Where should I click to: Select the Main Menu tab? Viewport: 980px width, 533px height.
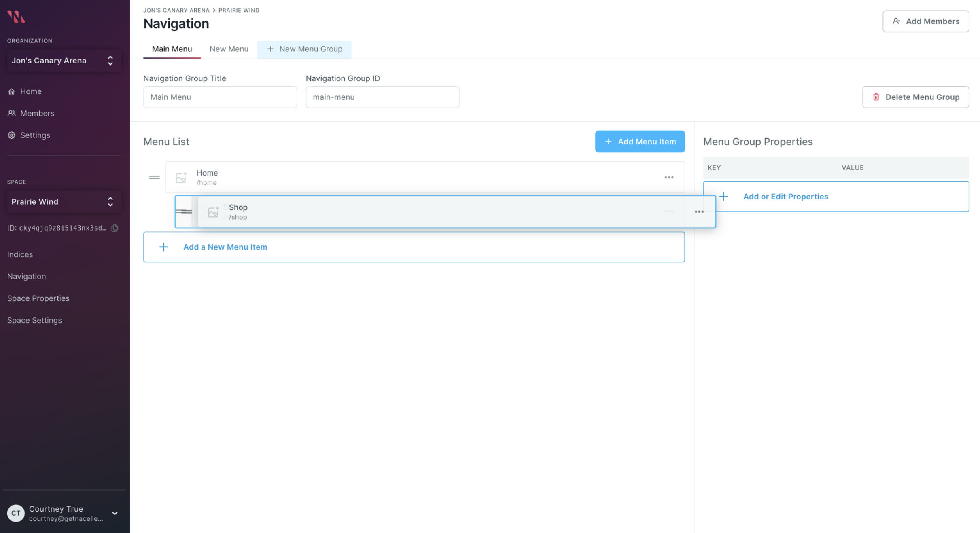click(x=172, y=49)
